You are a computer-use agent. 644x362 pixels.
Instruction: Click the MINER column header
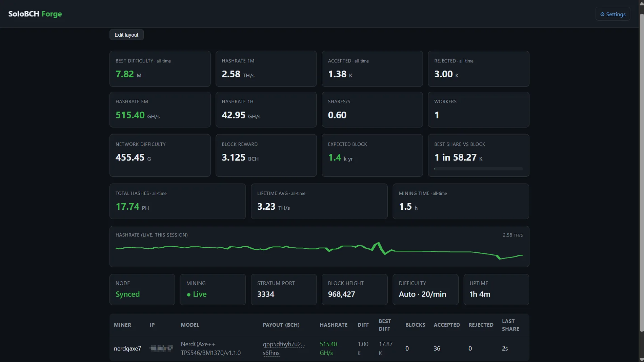(x=122, y=325)
